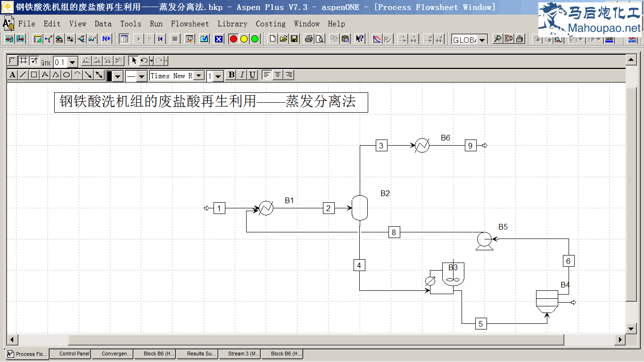Click the Save diskette icon
The image size is (644, 362).
click(x=294, y=39)
